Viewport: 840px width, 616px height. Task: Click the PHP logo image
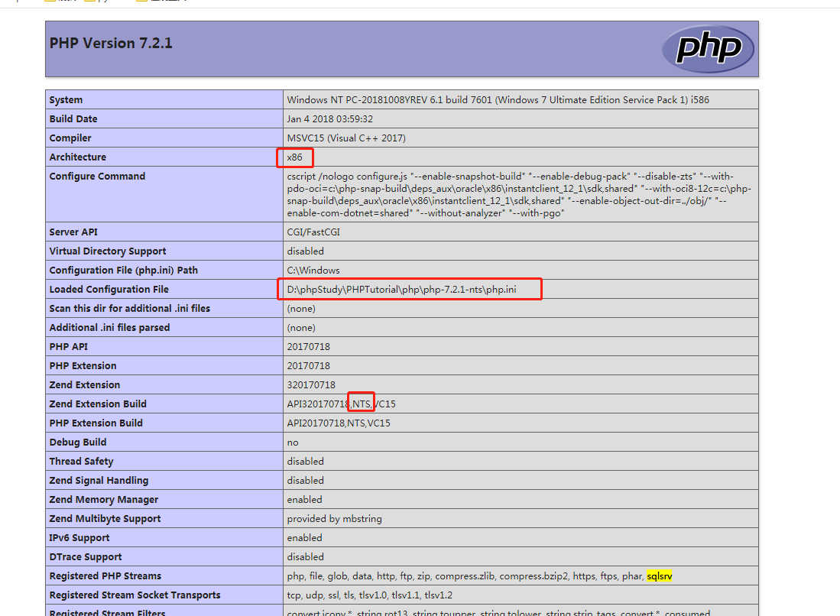[x=708, y=49]
